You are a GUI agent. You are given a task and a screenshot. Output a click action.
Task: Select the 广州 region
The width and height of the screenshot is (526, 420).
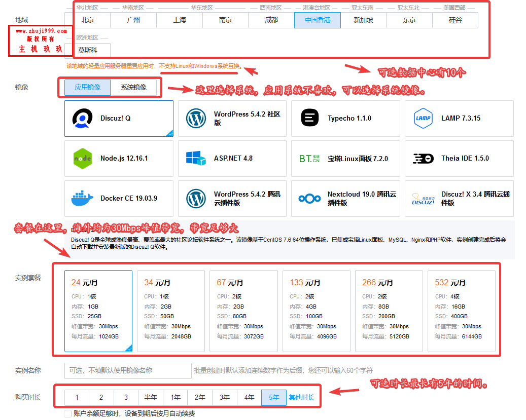pos(133,20)
